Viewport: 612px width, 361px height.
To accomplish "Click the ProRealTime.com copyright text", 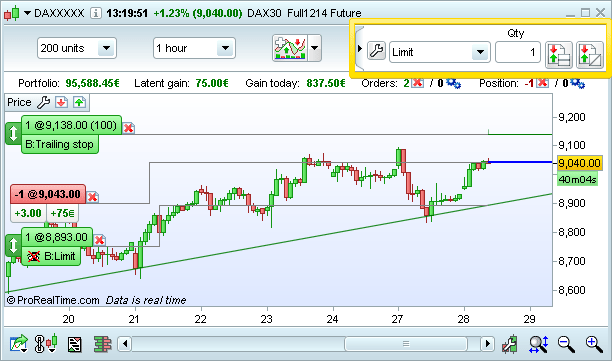I will point(53,300).
